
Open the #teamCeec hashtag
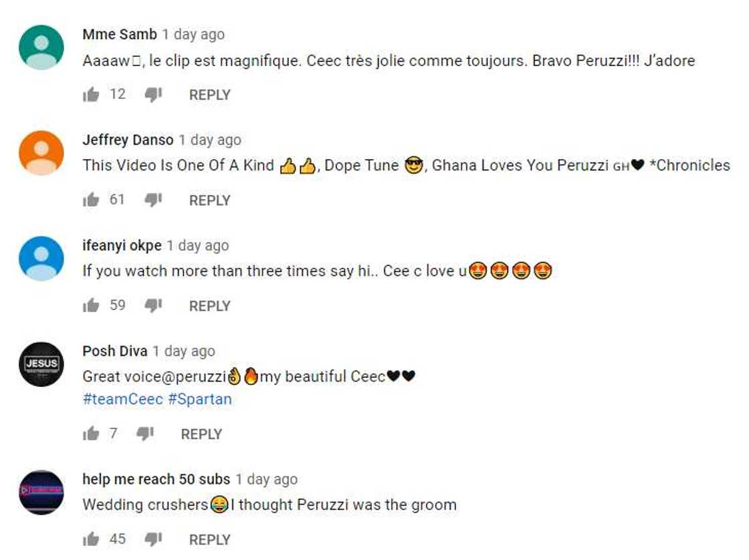[x=123, y=399]
